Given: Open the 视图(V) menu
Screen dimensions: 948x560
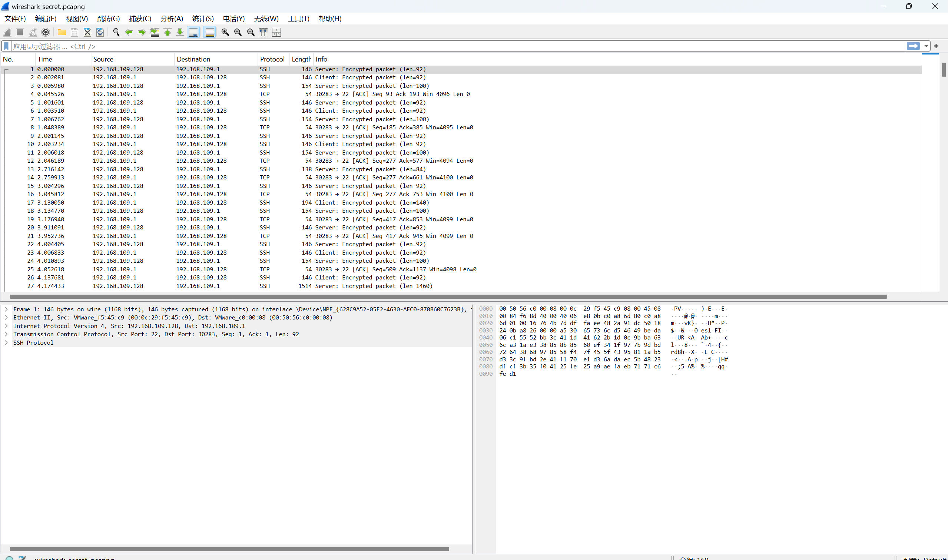Looking at the screenshot, I should [77, 19].
